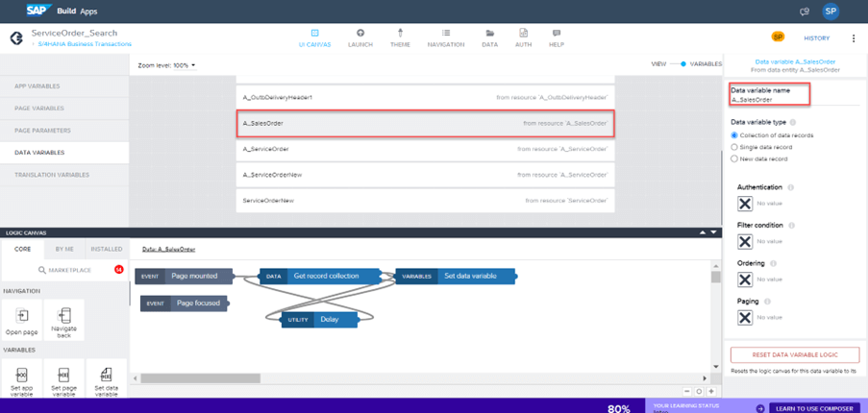Open the Theme tab
This screenshot has width=868, height=413.
[x=400, y=38]
